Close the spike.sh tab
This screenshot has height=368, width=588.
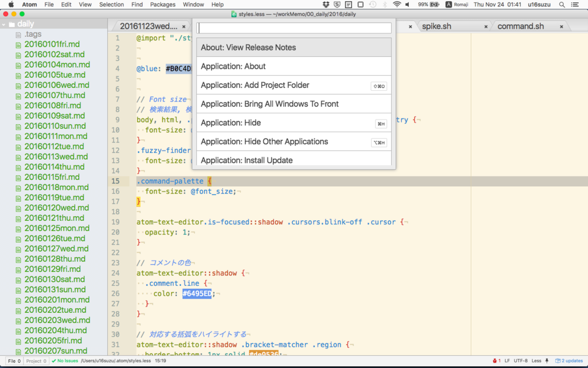click(x=486, y=26)
